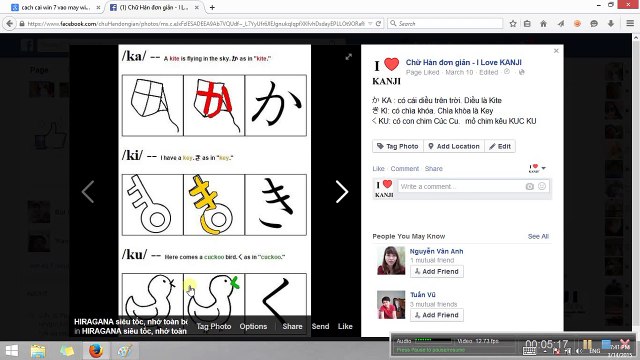Open the bookmarks list icon
The width and height of the screenshot is (640, 360).
pos(527,24)
